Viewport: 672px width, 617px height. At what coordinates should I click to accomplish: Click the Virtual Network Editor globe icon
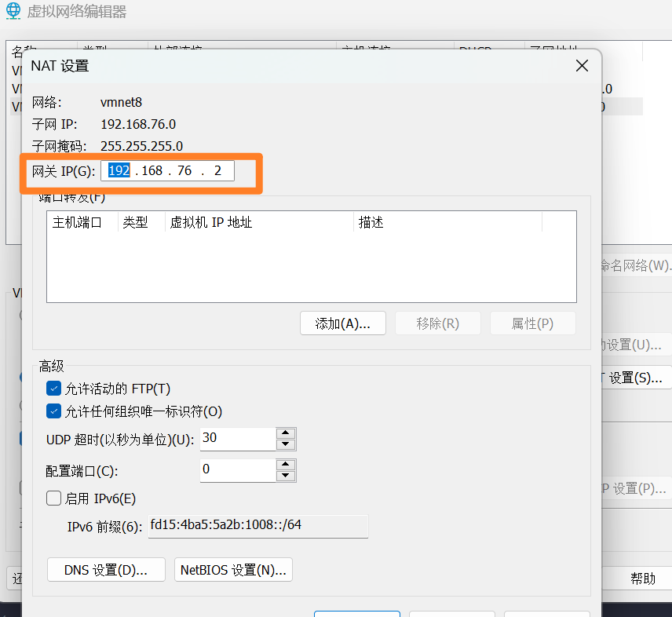coord(13,11)
